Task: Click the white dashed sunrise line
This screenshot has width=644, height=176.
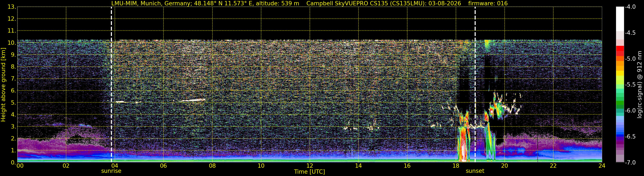Action: click(x=111, y=85)
